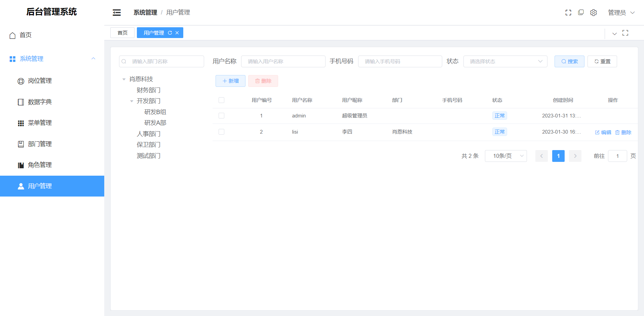The height and width of the screenshot is (316, 644).
Task: Refresh icon on 用户管理 tab
Action: [x=170, y=33]
